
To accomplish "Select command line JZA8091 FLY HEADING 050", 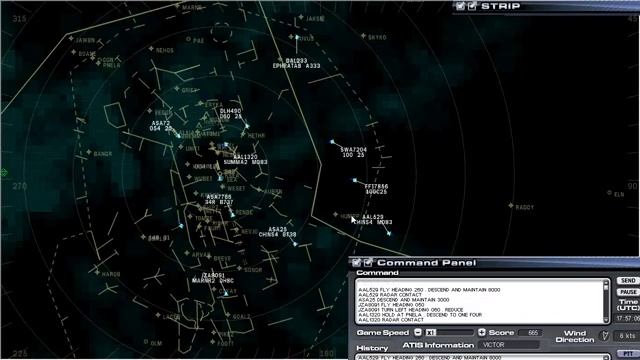I will coord(391,305).
